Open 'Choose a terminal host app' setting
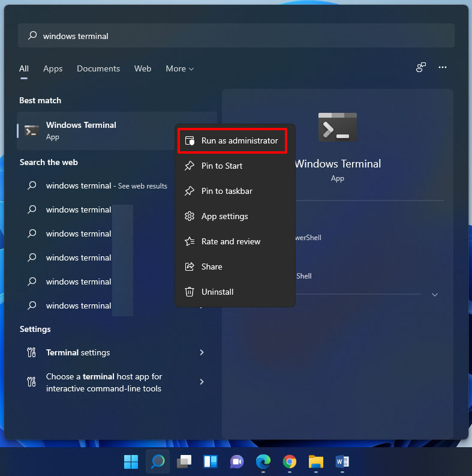This screenshot has height=476, width=472. pyautogui.click(x=117, y=382)
